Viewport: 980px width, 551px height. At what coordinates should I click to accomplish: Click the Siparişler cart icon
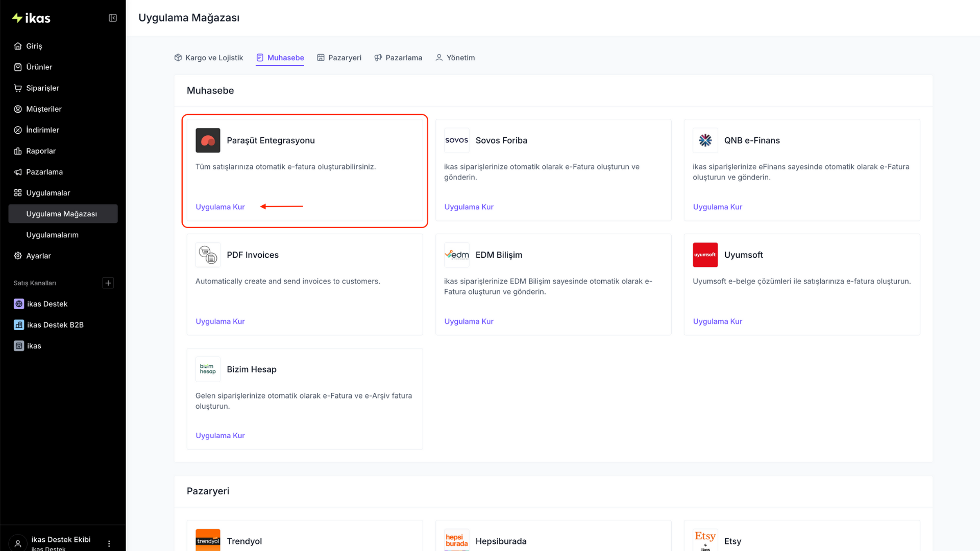[x=18, y=88]
